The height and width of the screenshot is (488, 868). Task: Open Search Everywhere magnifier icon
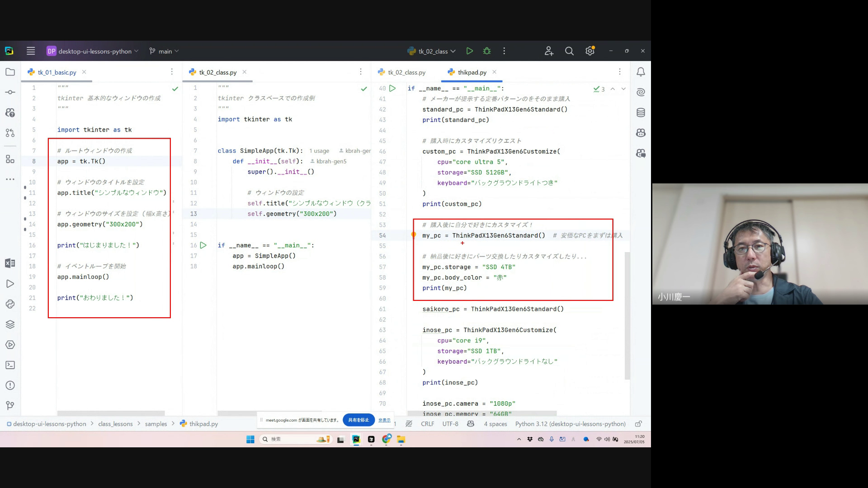(x=569, y=51)
